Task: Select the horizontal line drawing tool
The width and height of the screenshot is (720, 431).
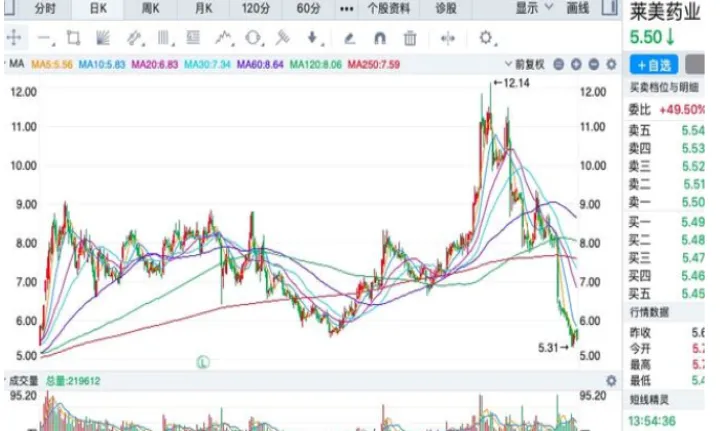Action: click(44, 38)
